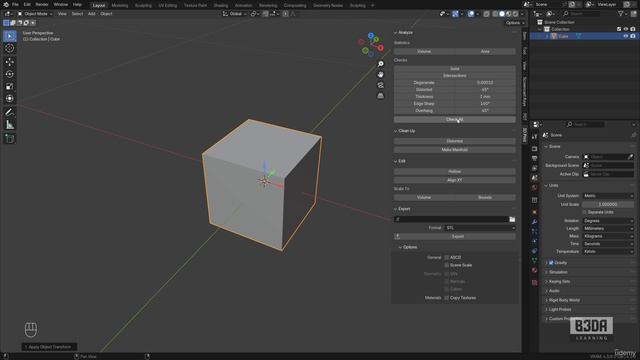Select the 3D Cursor tool
640x360 pixels.
click(x=10, y=48)
